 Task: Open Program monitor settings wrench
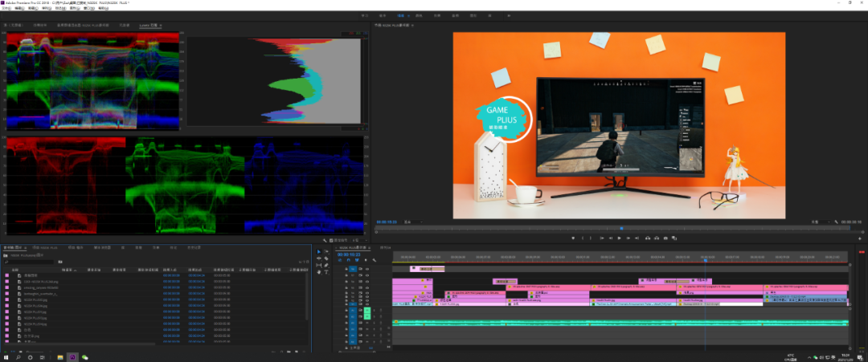click(836, 222)
